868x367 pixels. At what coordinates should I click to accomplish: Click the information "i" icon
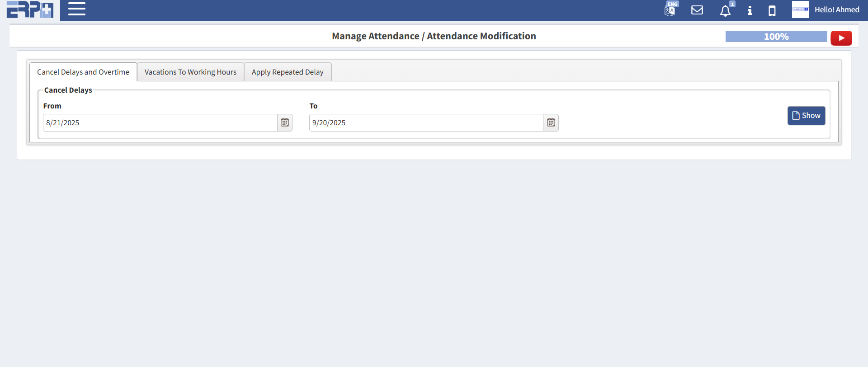click(x=750, y=10)
